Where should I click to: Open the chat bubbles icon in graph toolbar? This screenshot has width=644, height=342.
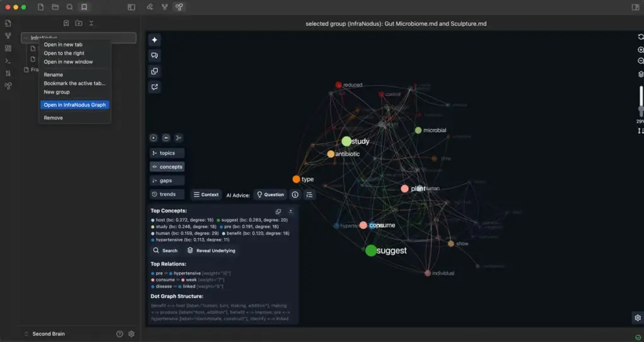(155, 55)
